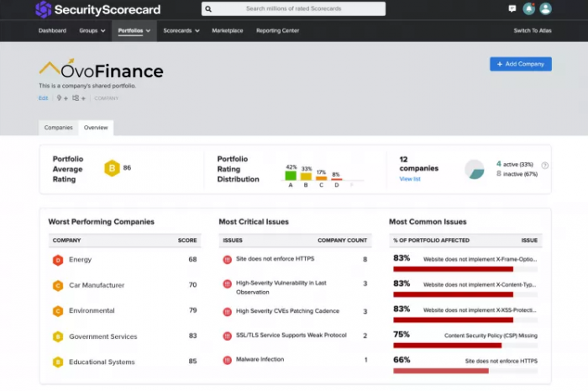The image size is (588, 391).
Task: Expand the Groups dropdown menu
Action: tap(92, 31)
